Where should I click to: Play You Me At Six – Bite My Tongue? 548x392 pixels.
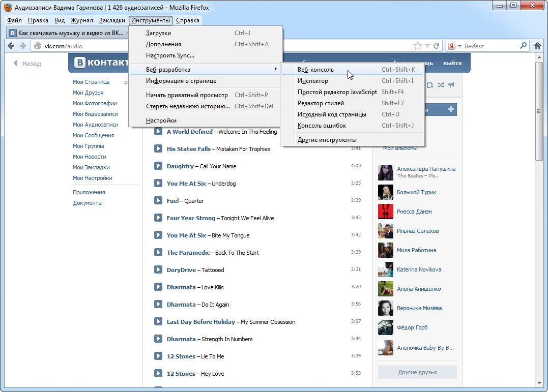[x=158, y=235]
